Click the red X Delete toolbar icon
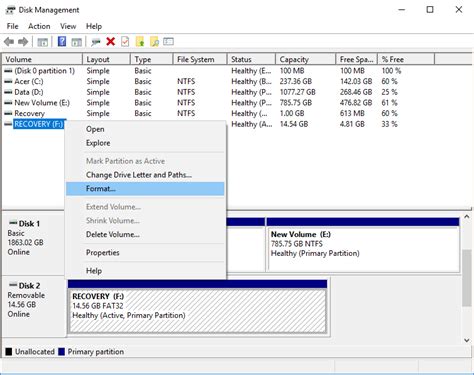The image size is (474, 375). click(x=111, y=42)
